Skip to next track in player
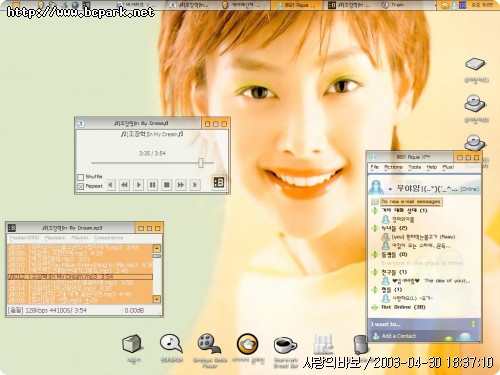Screen dimensions: 500x375 195,185
